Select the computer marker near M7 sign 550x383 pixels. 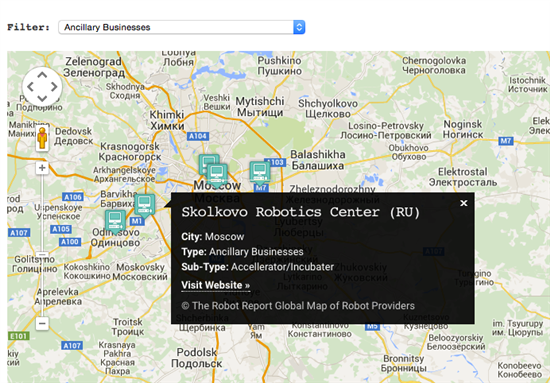(260, 173)
